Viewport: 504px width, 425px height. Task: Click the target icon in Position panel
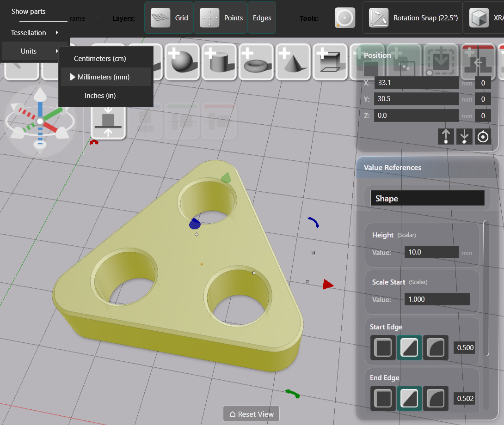point(483,137)
